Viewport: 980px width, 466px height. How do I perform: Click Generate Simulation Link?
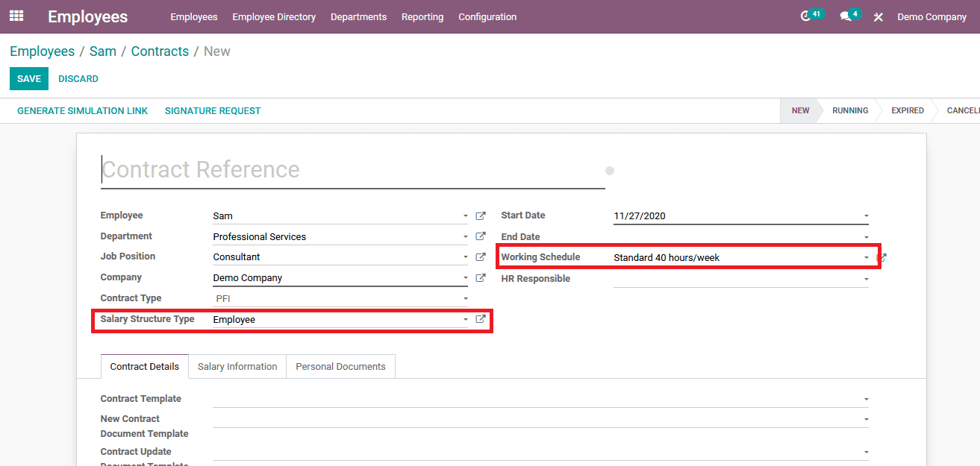coord(82,111)
